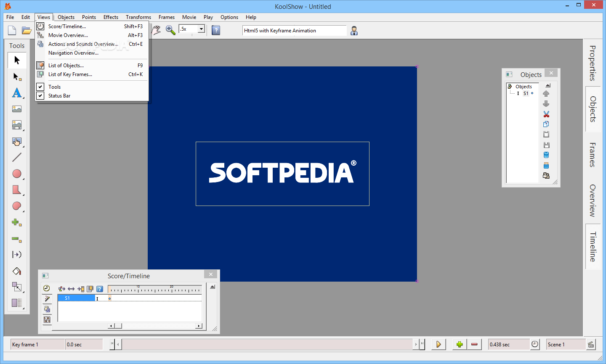Click the blue help icon in toolbar
The height and width of the screenshot is (364, 606).
(x=216, y=30)
